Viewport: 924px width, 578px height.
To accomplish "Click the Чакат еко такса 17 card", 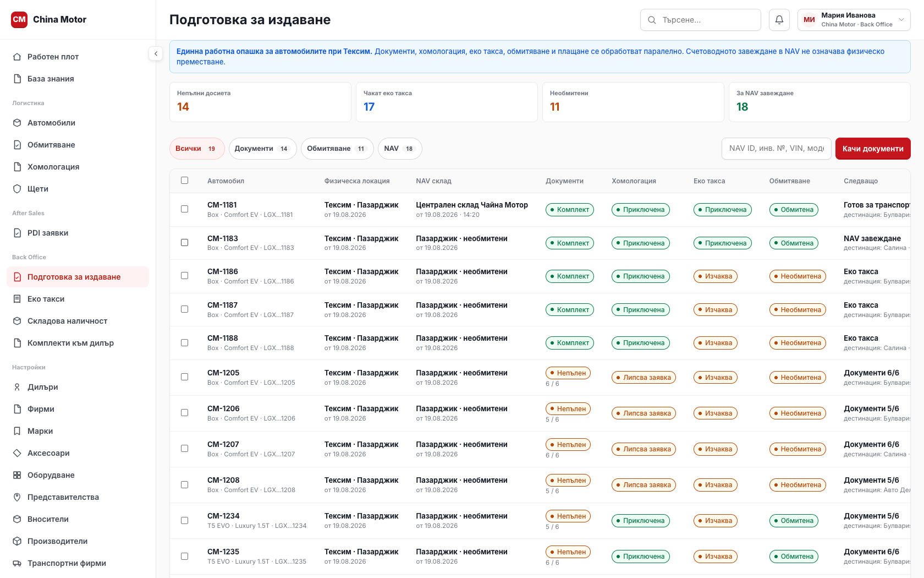I will coord(447,102).
